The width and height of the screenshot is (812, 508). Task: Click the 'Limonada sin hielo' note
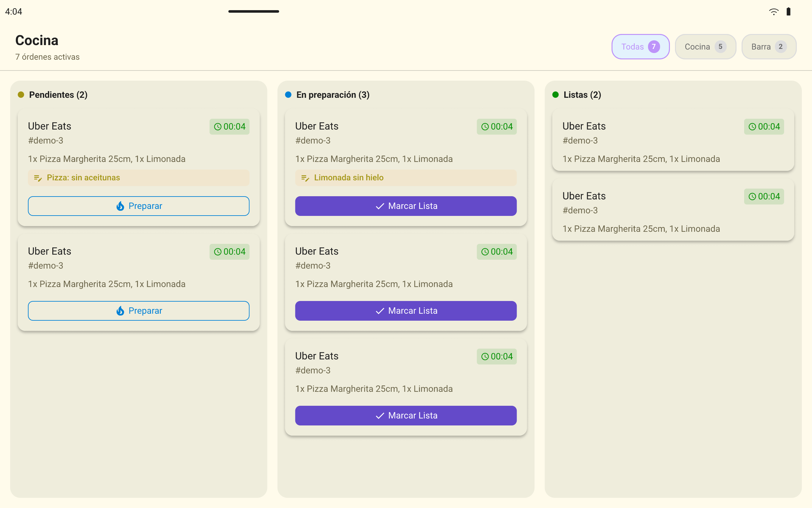point(406,178)
